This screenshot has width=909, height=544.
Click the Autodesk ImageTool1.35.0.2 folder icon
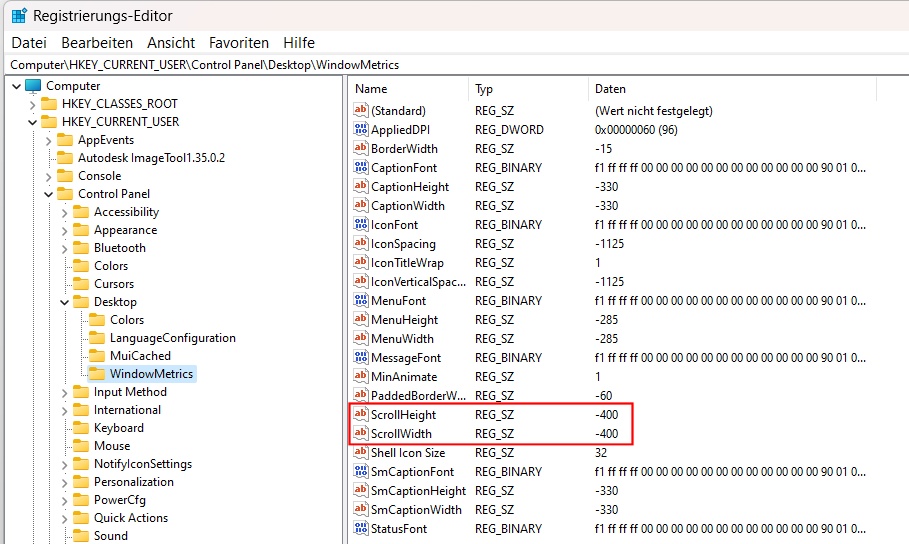66,158
